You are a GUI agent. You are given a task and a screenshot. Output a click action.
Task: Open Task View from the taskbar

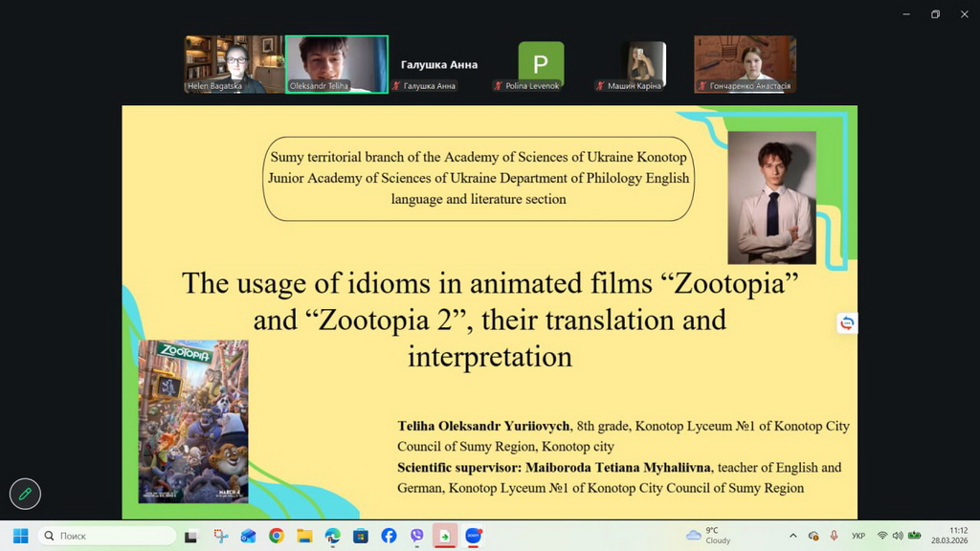pos(191,536)
